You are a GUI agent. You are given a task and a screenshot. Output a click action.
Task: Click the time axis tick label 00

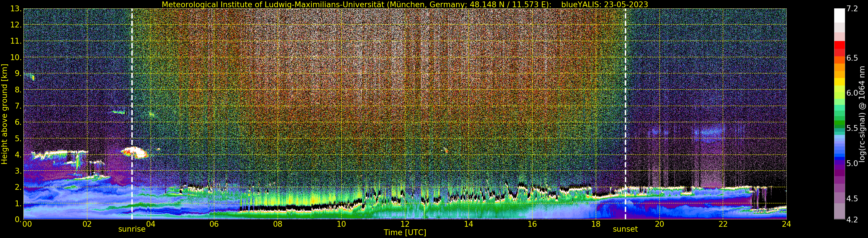pos(27,224)
